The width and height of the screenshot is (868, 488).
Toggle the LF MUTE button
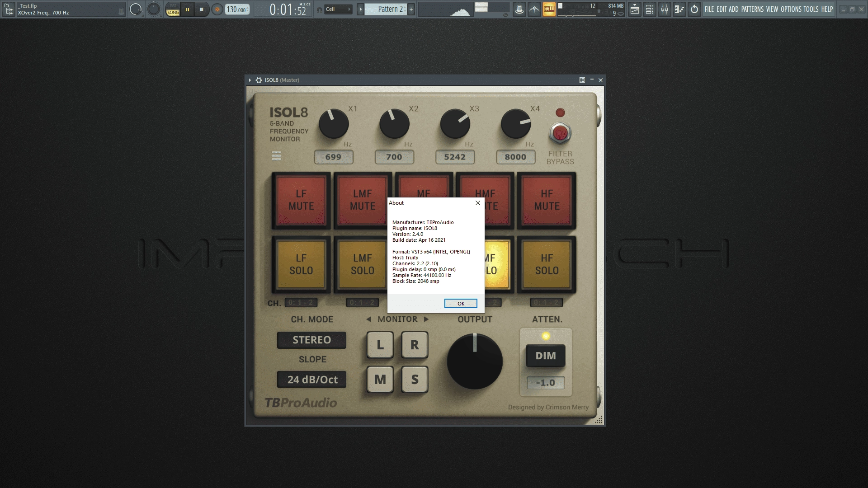click(x=301, y=200)
